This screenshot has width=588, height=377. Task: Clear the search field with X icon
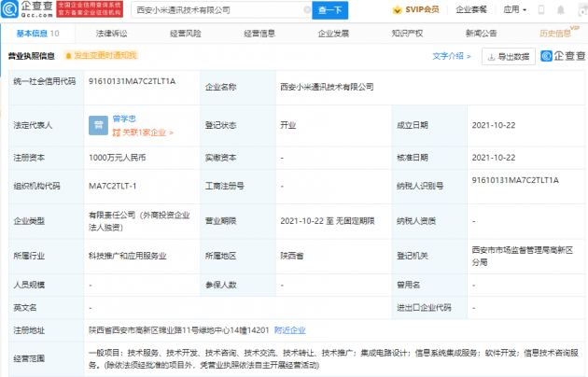pyautogui.click(x=307, y=9)
